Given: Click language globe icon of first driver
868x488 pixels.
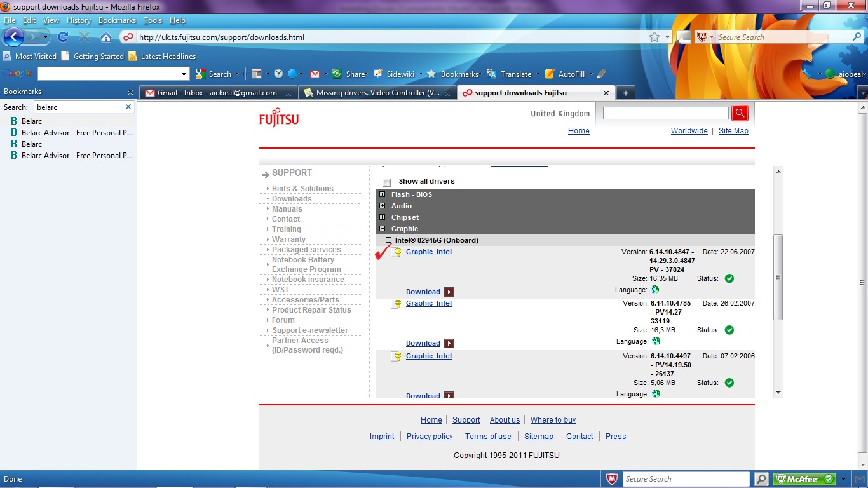Looking at the screenshot, I should point(656,290).
